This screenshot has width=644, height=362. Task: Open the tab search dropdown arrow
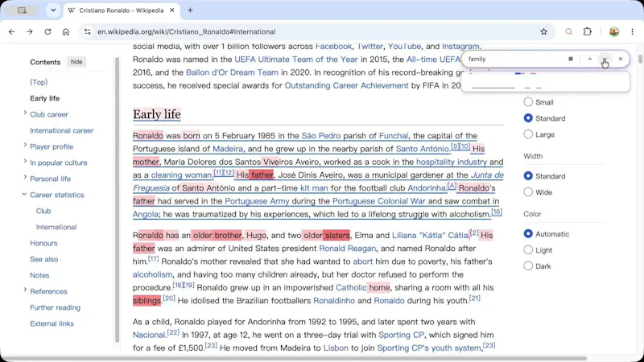pyautogui.click(x=53, y=10)
